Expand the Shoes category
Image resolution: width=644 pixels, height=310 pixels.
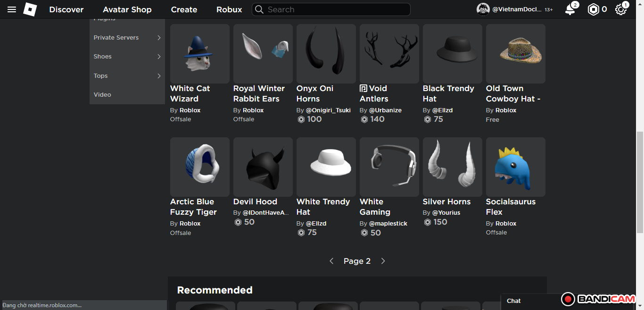point(159,57)
